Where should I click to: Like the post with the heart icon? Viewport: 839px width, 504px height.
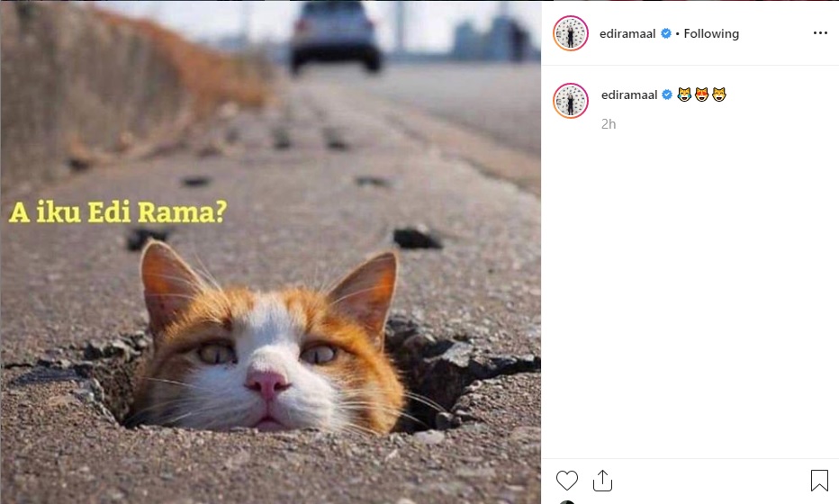[x=566, y=481]
